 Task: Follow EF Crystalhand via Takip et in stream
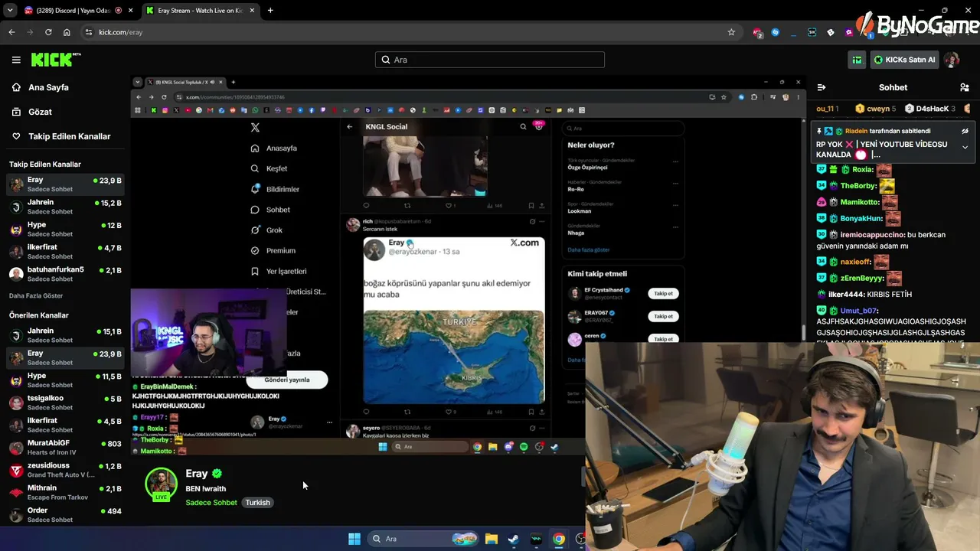(663, 294)
